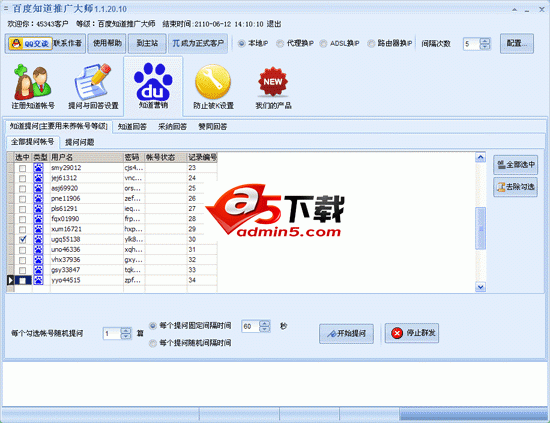Click 成为正式客户 button
The width and height of the screenshot is (550, 423).
click(x=198, y=43)
